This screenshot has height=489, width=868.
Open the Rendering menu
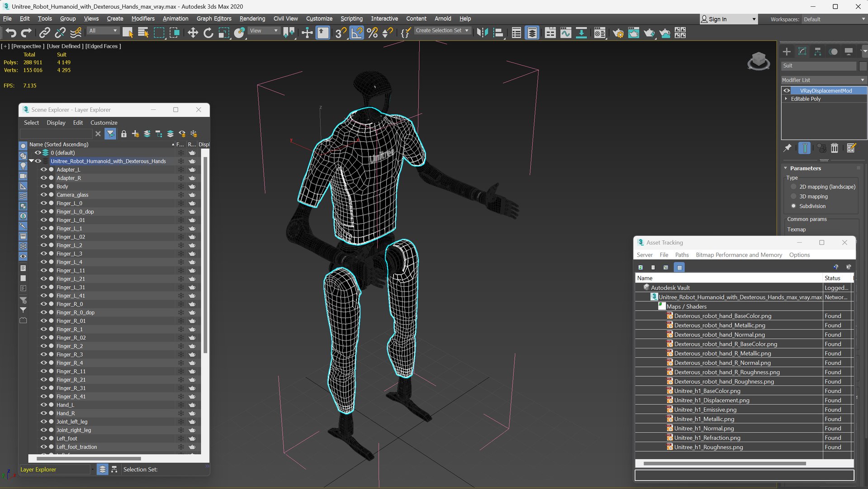(x=252, y=19)
